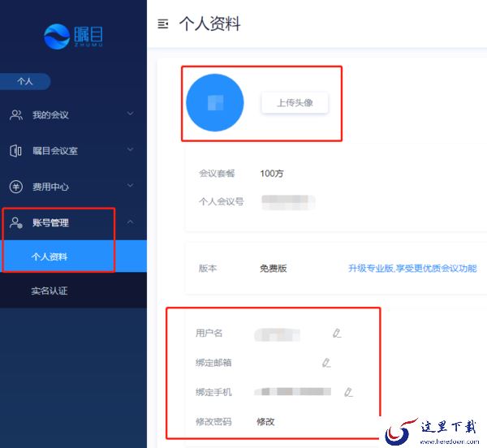Click the 个人会议号 label
This screenshot has width=487, height=448.
pyautogui.click(x=221, y=202)
